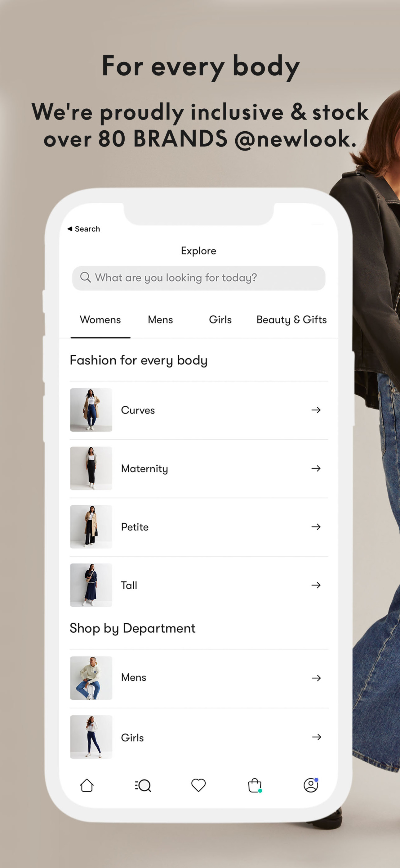The height and width of the screenshot is (868, 400).
Task: Tap the 'Shop by Department' heading
Action: [x=132, y=628]
